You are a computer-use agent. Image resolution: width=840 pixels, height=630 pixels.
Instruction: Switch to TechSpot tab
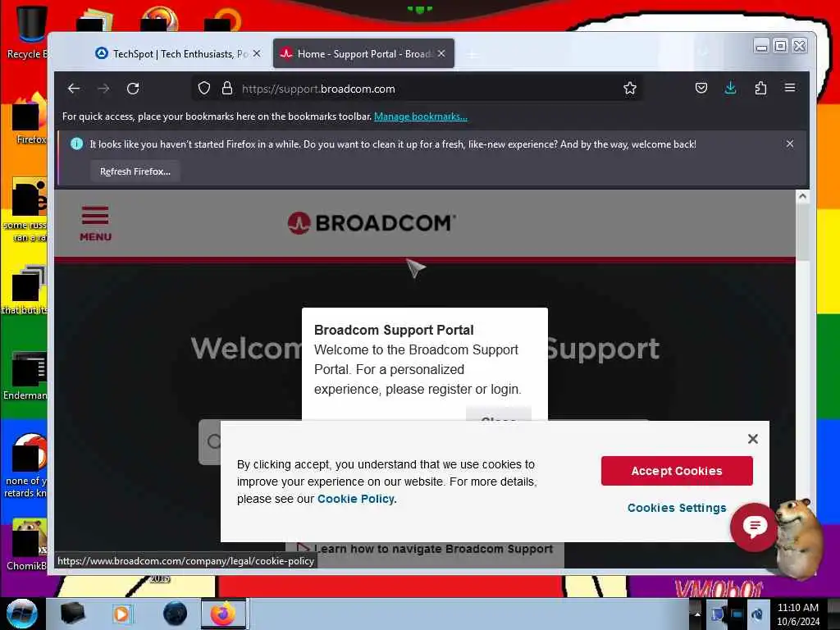point(179,53)
